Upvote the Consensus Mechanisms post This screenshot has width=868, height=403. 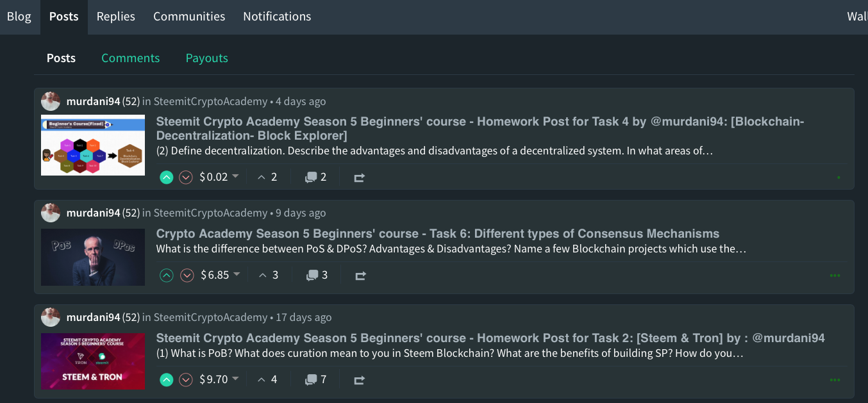pos(167,276)
